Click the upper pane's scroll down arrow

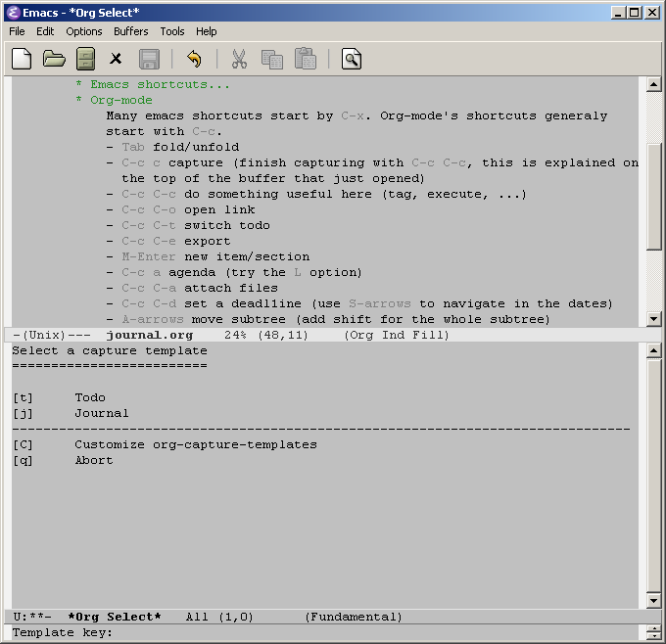[x=653, y=319]
